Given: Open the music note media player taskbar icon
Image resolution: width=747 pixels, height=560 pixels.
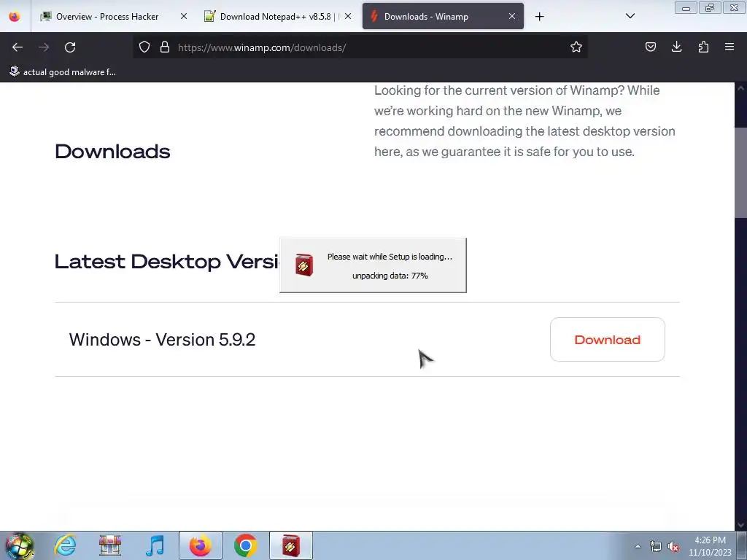Looking at the screenshot, I should (155, 545).
